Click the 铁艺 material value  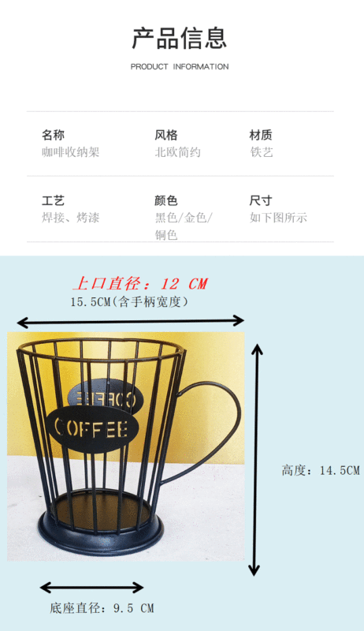pos(262,152)
